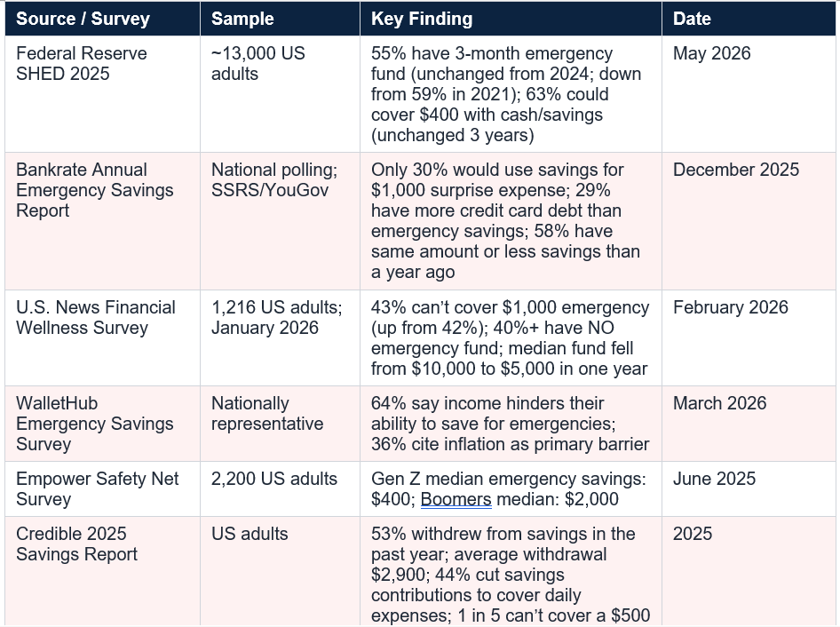Image resolution: width=840 pixels, height=627 pixels.
Task: Click the WalletHub Emergency Savings Survey cell
Action: (x=102, y=424)
